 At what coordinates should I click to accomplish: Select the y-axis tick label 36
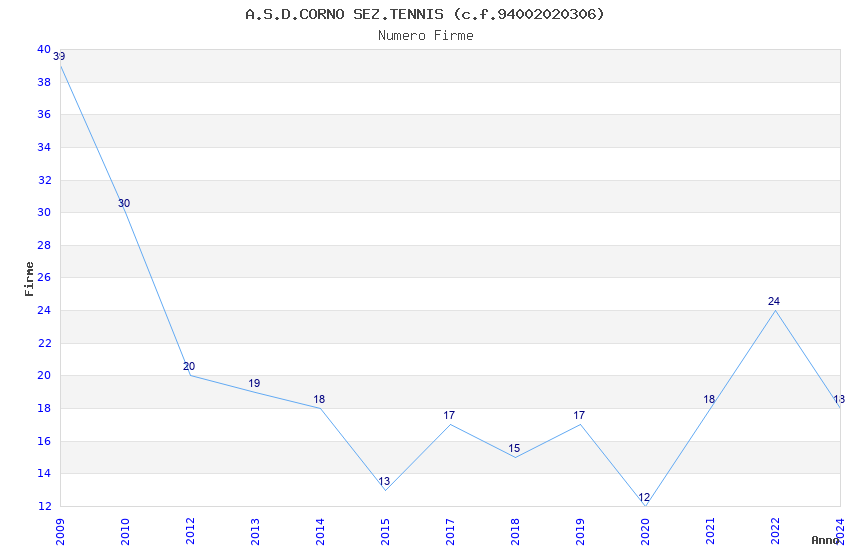(44, 114)
